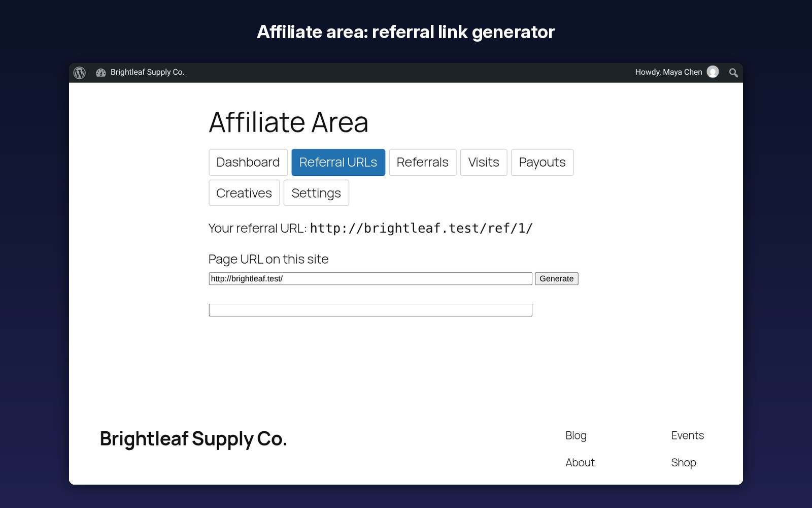Switch to the Dashboard tab
The height and width of the screenshot is (508, 812).
(248, 163)
